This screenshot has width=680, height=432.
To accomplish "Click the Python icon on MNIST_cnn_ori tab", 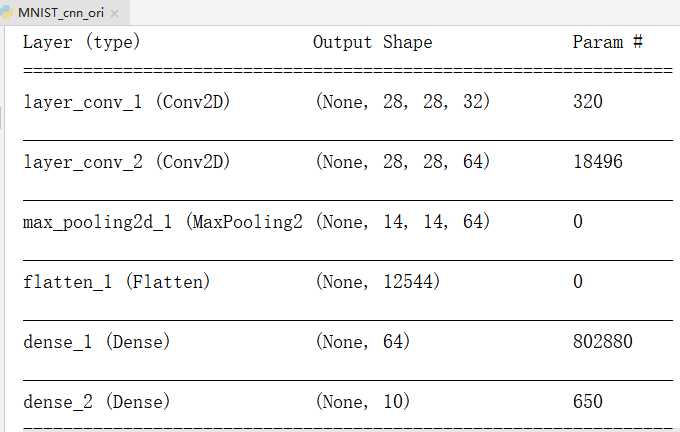I will coord(9,13).
